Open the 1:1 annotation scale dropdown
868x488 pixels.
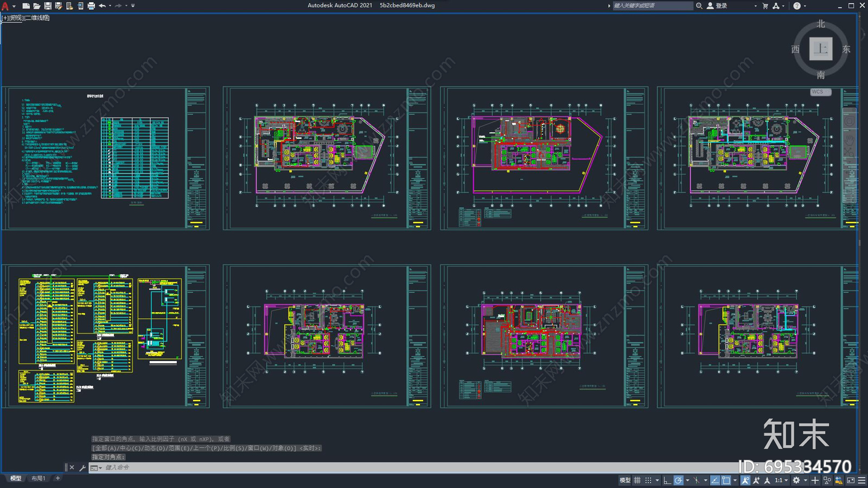pos(781,480)
